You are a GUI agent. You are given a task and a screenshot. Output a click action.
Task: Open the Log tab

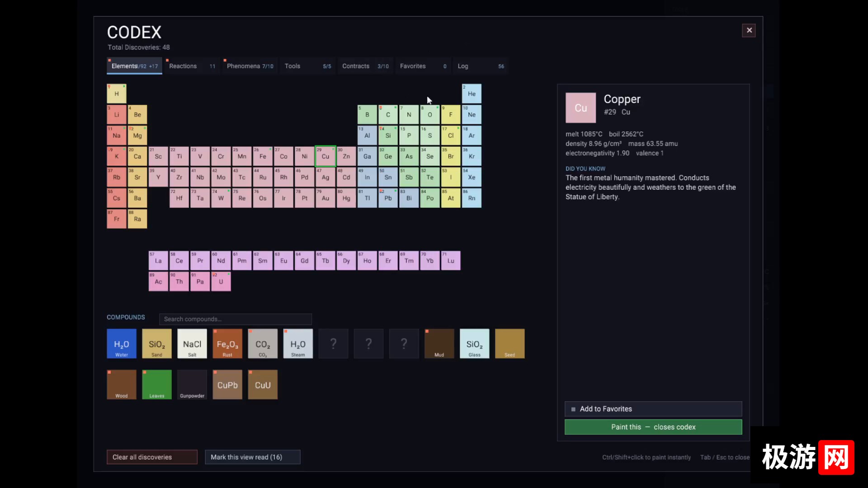[481, 66]
